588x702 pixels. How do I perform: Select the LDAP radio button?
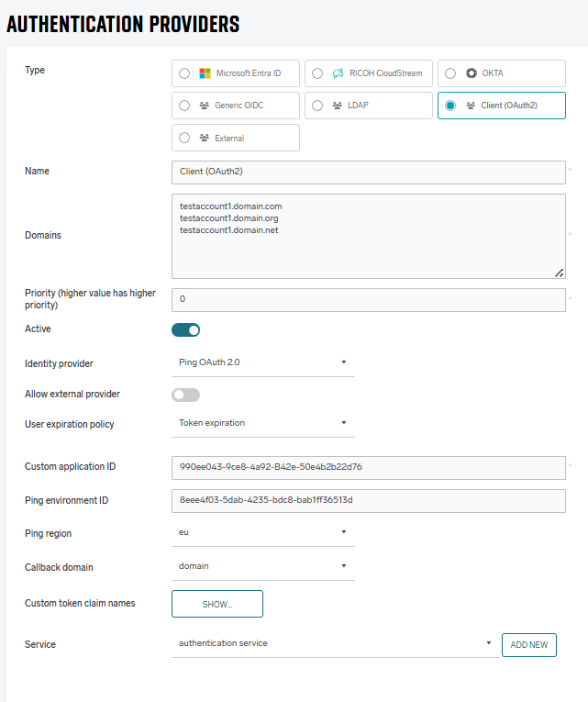[x=317, y=106]
